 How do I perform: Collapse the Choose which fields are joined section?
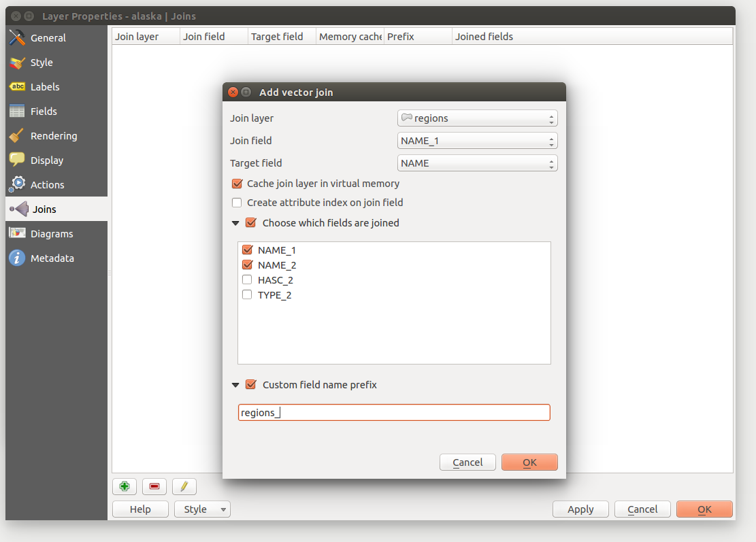[x=235, y=223]
